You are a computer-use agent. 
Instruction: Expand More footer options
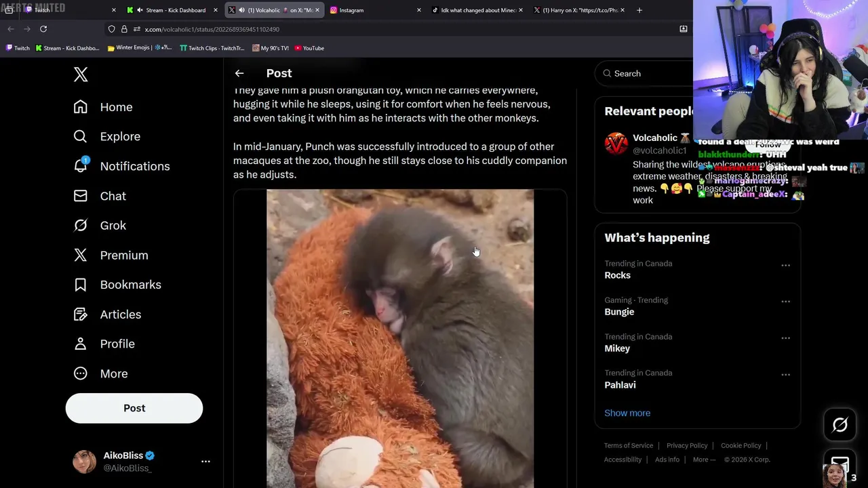(704, 460)
